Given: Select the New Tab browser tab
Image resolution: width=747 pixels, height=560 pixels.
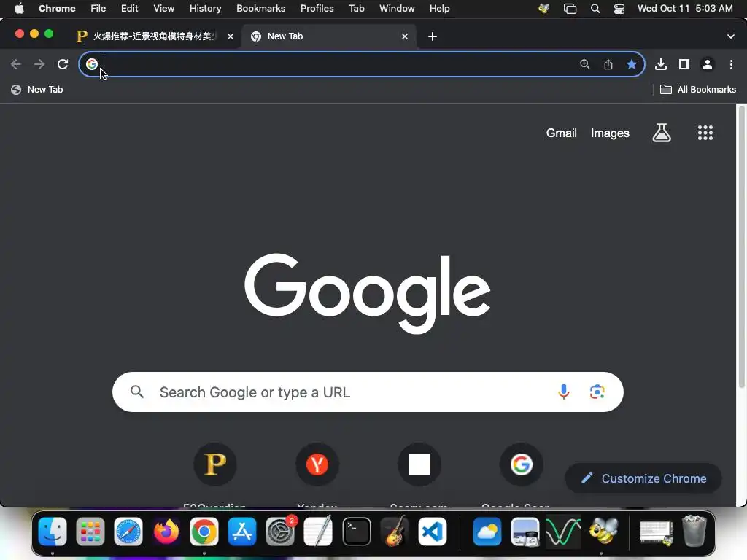Looking at the screenshot, I should click(x=329, y=36).
